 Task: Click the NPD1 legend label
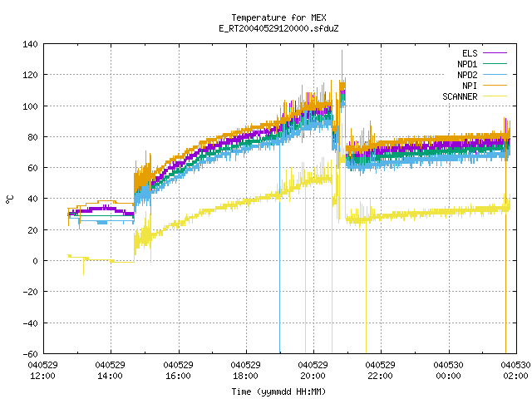point(467,64)
